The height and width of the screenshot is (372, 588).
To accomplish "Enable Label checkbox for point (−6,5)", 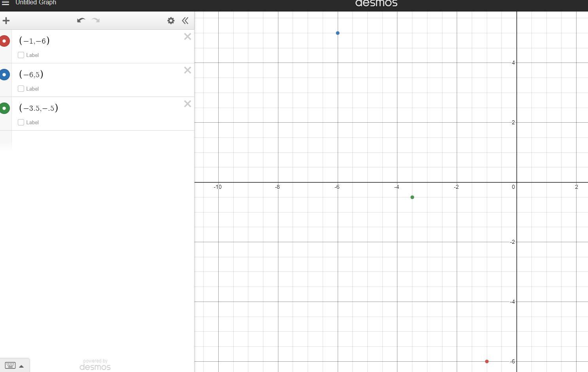I will point(21,89).
